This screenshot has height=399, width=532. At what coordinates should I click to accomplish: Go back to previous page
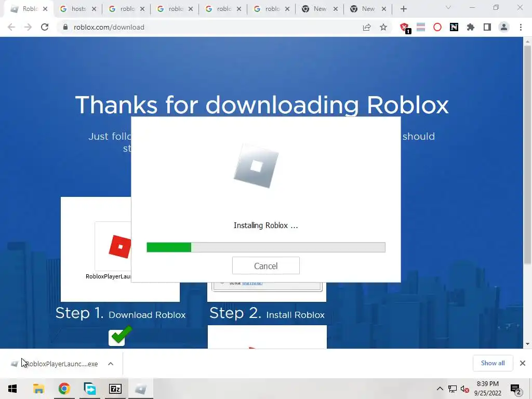(x=11, y=27)
